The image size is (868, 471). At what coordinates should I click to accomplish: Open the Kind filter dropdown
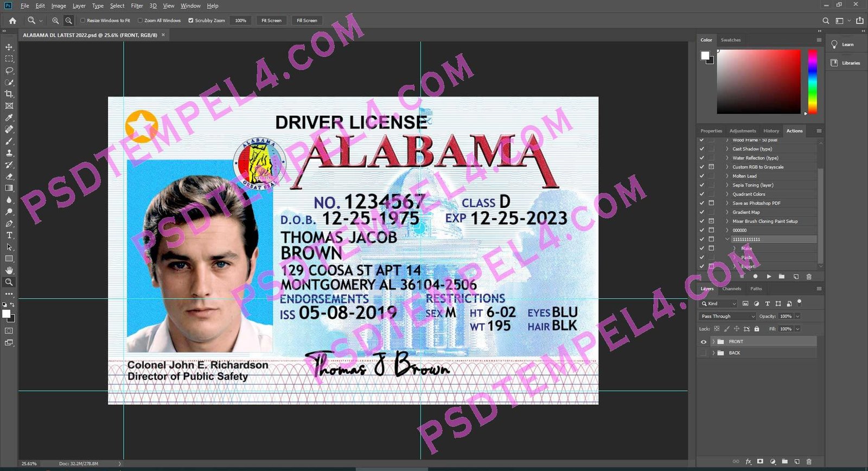click(718, 304)
